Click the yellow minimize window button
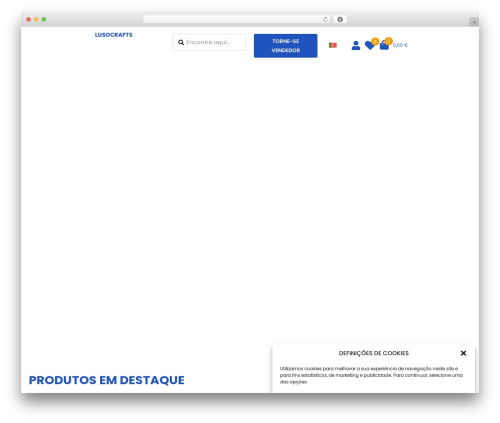The width and height of the screenshot is (500, 423). point(36,19)
